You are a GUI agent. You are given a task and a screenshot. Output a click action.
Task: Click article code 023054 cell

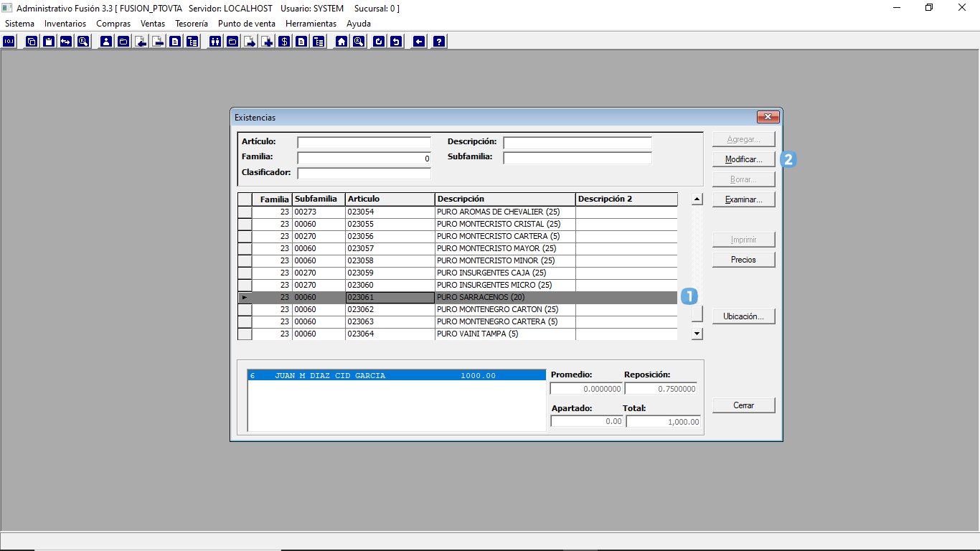point(390,212)
